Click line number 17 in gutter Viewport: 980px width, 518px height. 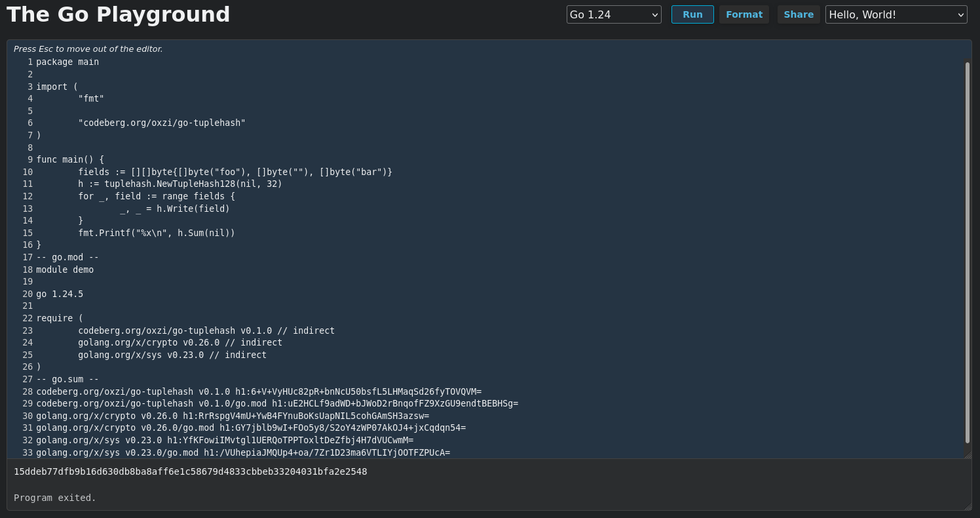(28, 257)
